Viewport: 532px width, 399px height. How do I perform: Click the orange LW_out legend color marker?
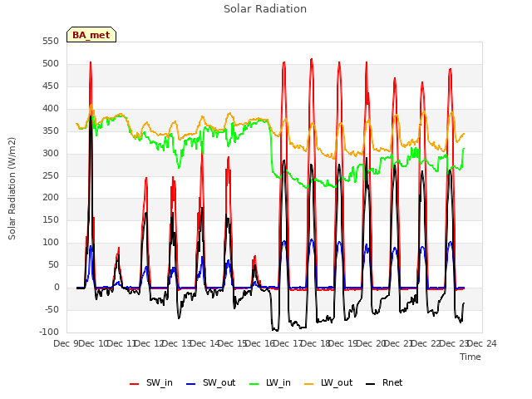click(x=309, y=384)
